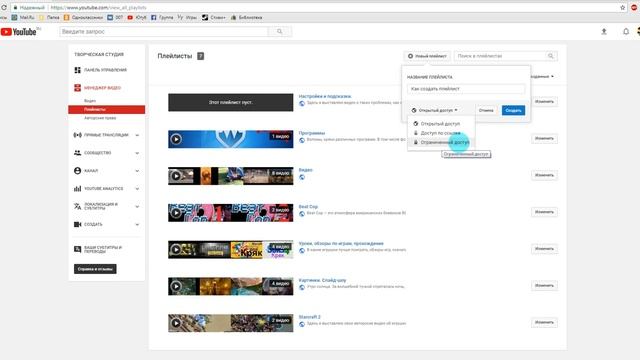Bookmark this page with the star icon

pos(622,7)
